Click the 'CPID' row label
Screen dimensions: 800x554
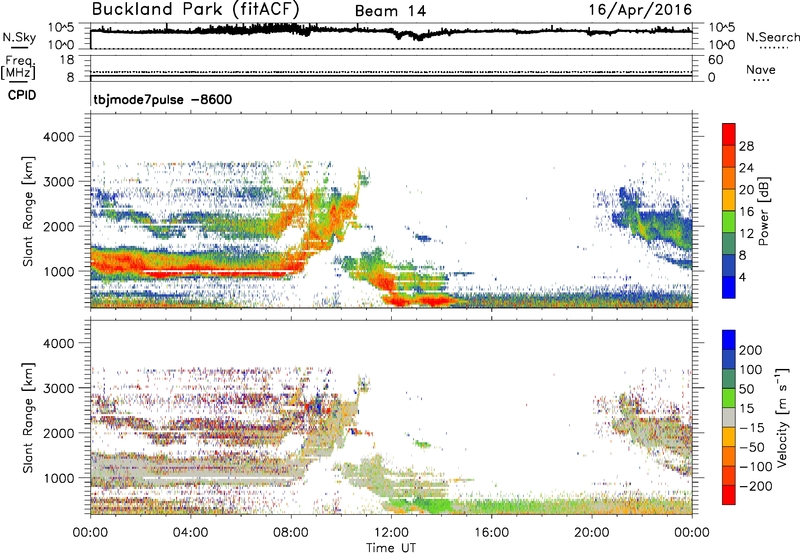tap(22, 95)
